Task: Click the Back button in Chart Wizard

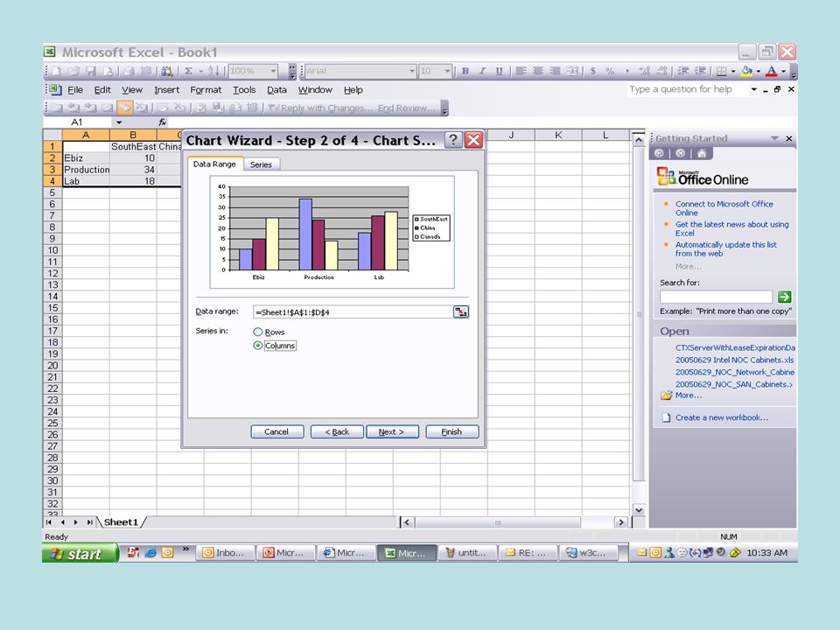Action: click(x=337, y=431)
